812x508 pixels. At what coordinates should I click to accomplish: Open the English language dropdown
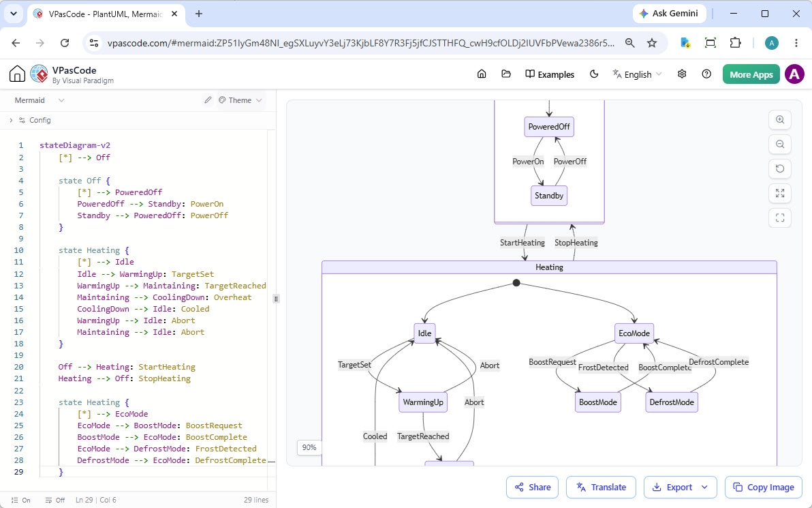tap(638, 74)
